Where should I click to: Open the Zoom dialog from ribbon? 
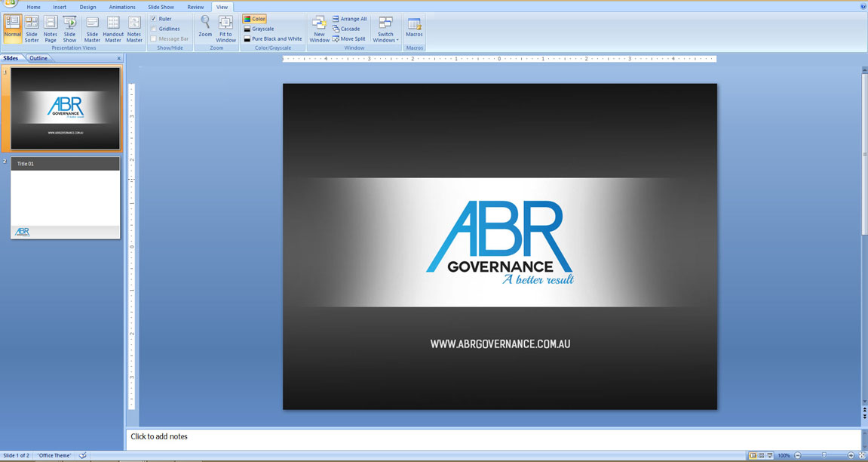pyautogui.click(x=205, y=26)
